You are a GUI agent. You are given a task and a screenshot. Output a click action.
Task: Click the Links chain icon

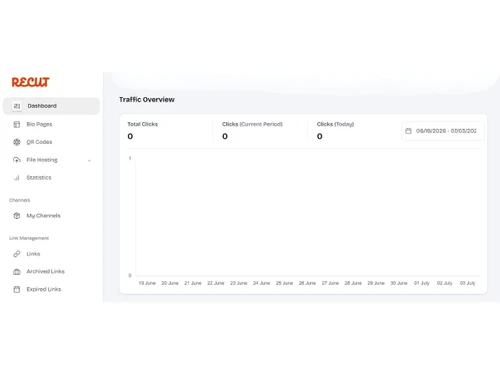pos(17,254)
